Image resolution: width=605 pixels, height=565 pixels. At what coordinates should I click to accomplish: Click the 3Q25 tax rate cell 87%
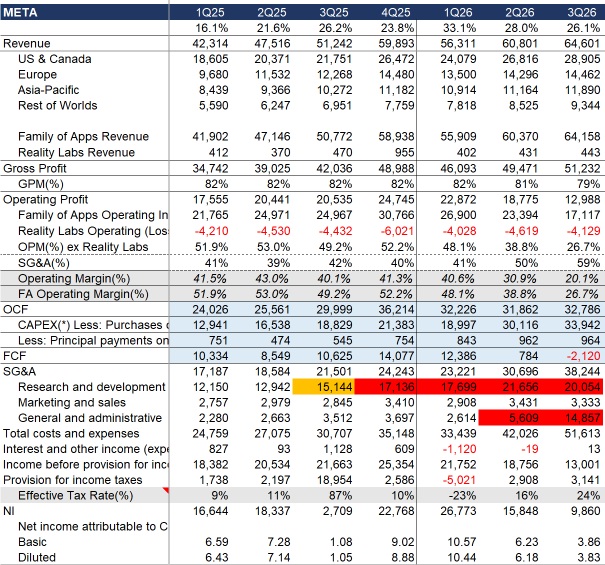tap(341, 495)
